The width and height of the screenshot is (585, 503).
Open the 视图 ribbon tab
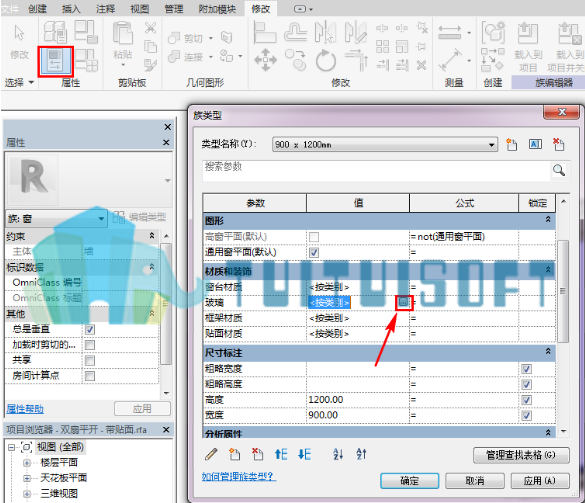point(140,9)
